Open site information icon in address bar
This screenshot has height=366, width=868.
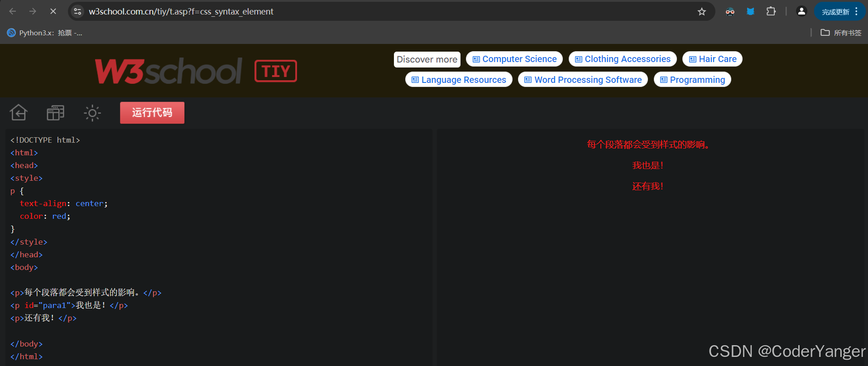pyautogui.click(x=78, y=11)
